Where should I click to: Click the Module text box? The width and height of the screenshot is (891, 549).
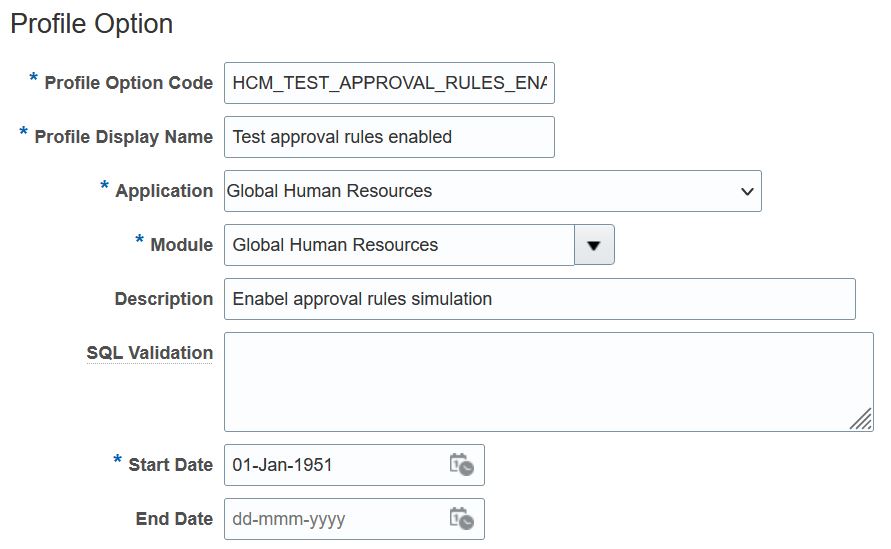point(399,245)
